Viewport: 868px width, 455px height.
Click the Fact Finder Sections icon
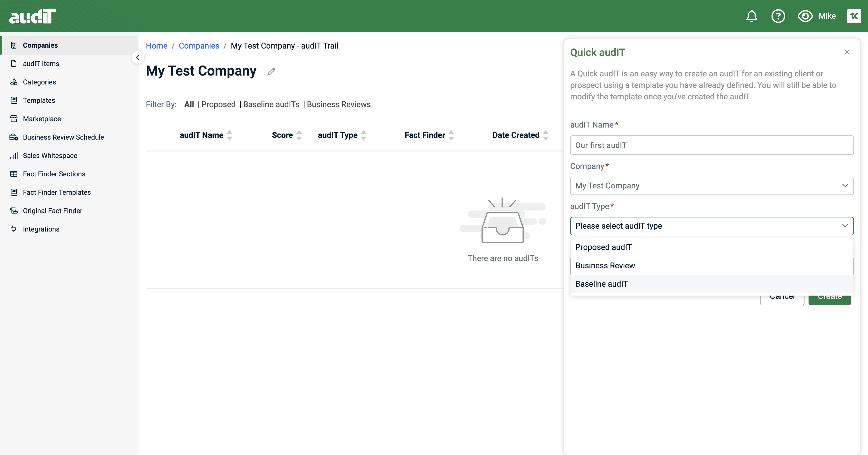pyautogui.click(x=14, y=174)
